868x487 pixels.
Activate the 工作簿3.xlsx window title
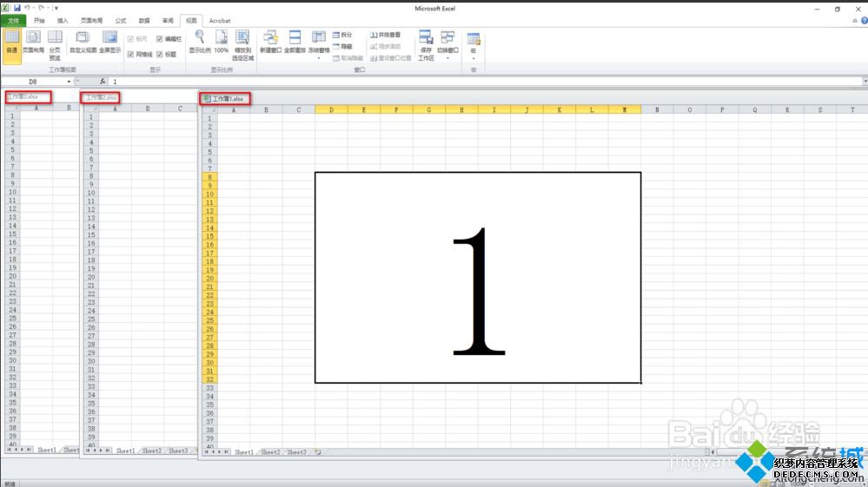(x=23, y=96)
